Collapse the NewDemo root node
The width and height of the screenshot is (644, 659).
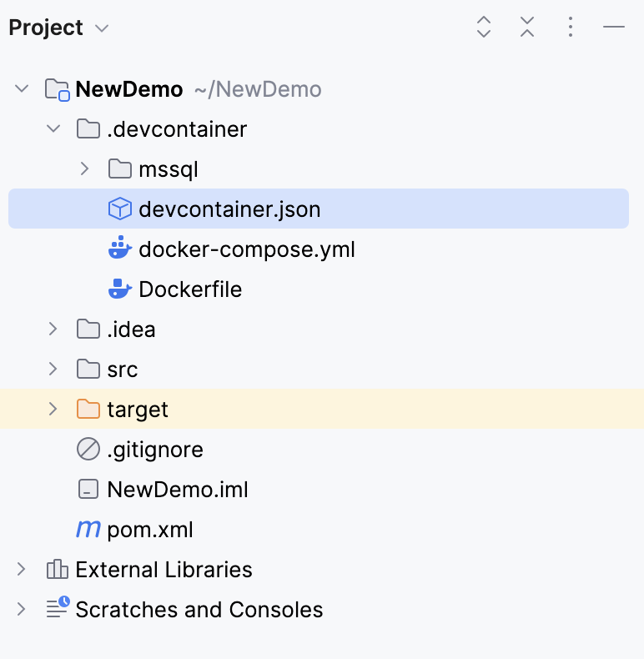(x=23, y=88)
